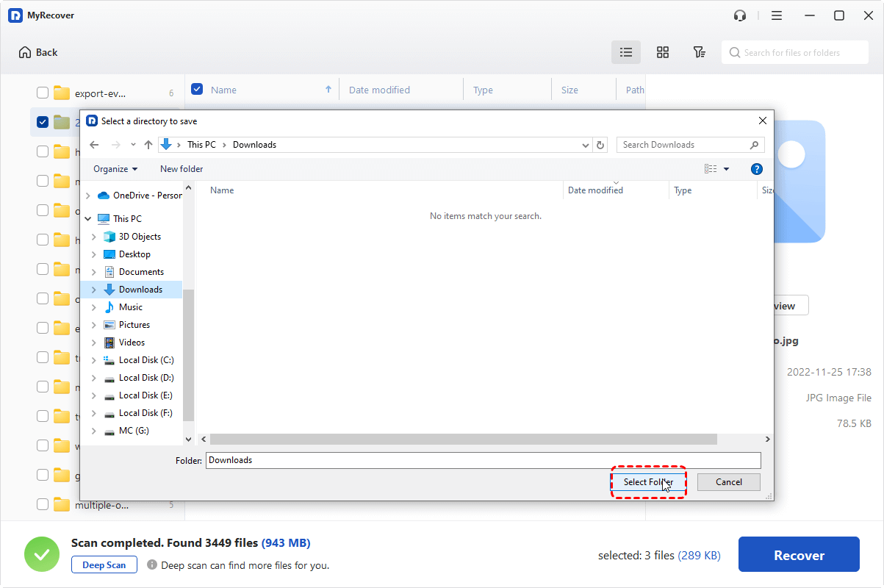
Task: Expand the Local Disk (C:) tree node
Action: click(x=93, y=360)
